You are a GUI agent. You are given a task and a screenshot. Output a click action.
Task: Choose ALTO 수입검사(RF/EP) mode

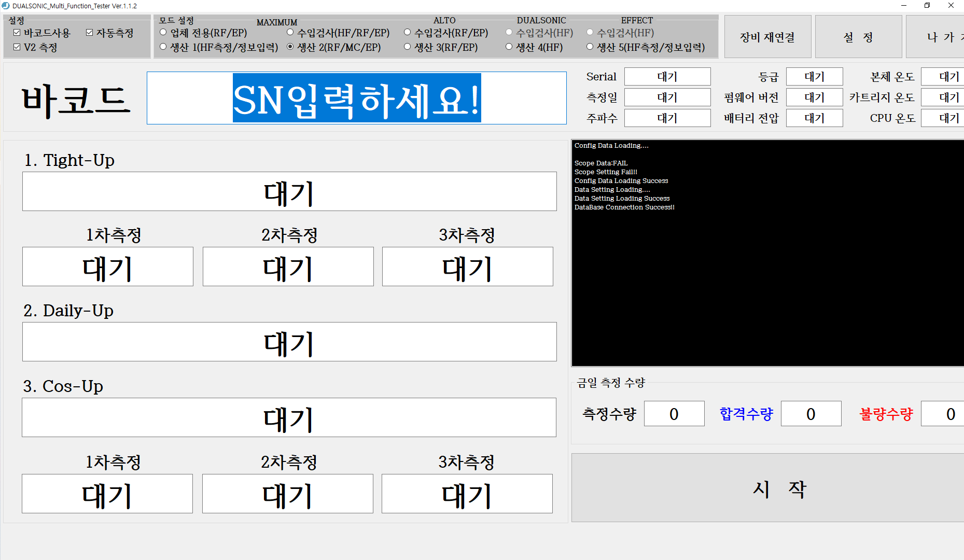pos(408,32)
